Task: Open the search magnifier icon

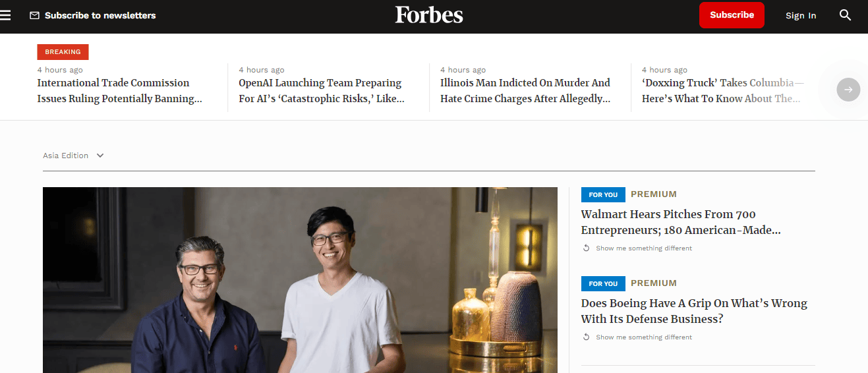Action: [x=845, y=15]
